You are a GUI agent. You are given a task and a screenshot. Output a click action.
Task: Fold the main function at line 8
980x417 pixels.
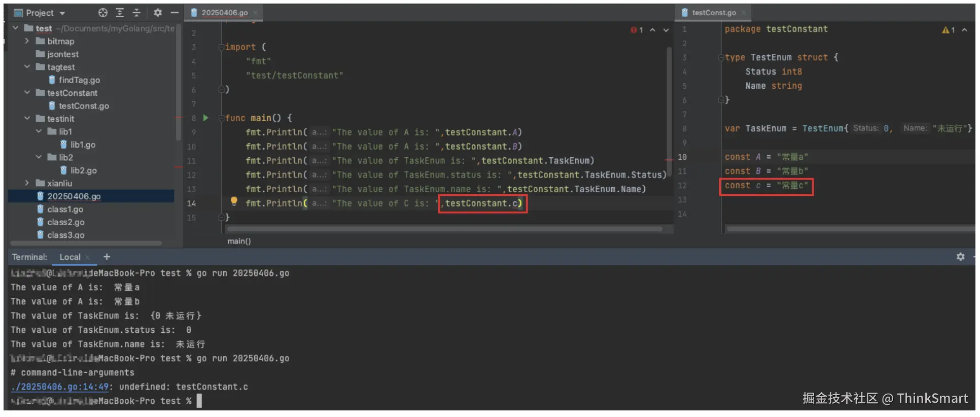click(x=221, y=118)
